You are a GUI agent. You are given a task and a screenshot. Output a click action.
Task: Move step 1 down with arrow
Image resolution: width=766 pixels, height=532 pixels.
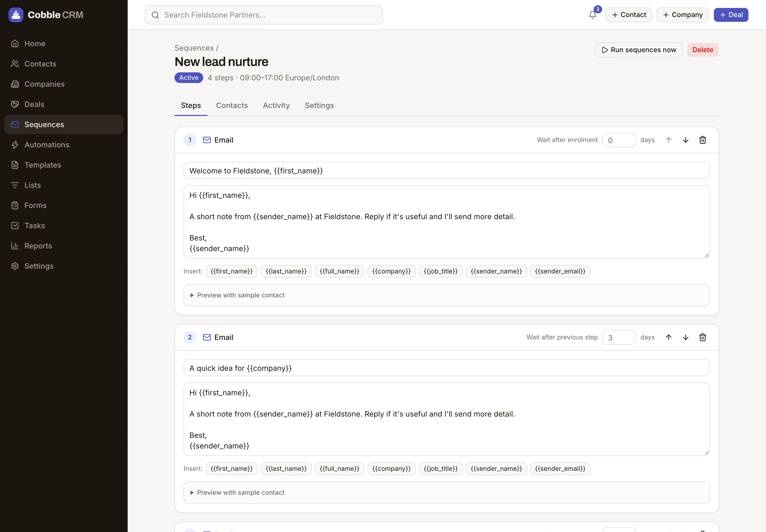pos(685,140)
